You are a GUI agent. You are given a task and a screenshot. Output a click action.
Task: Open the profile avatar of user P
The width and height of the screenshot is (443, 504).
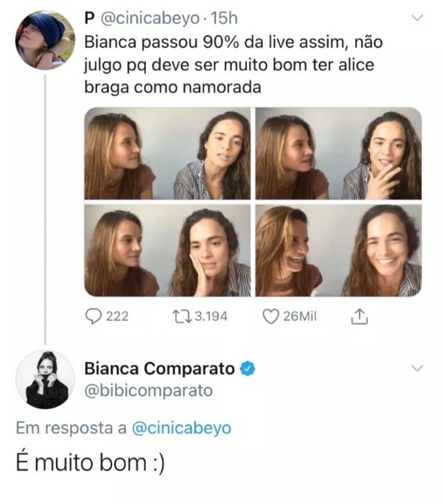pos(44,40)
